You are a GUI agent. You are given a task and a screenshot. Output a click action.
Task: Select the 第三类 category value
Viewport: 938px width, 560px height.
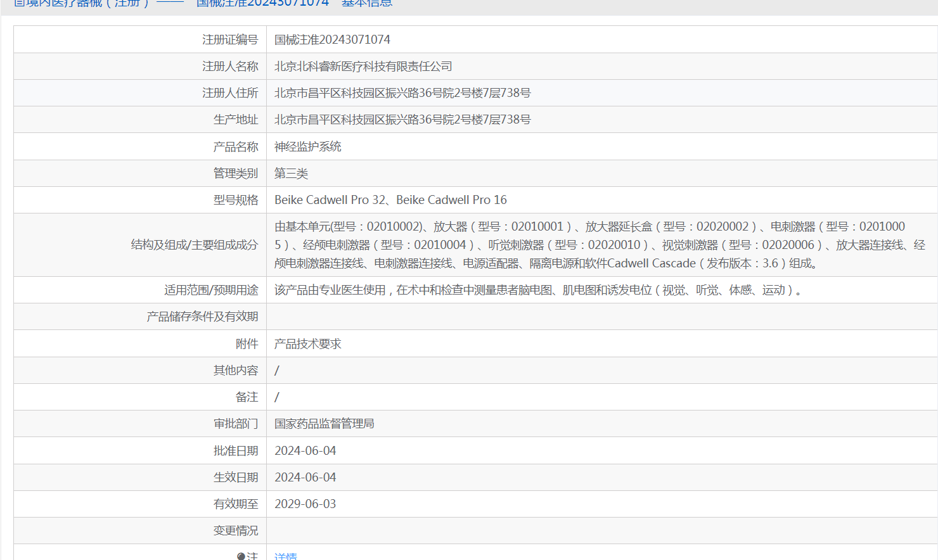tap(291, 173)
